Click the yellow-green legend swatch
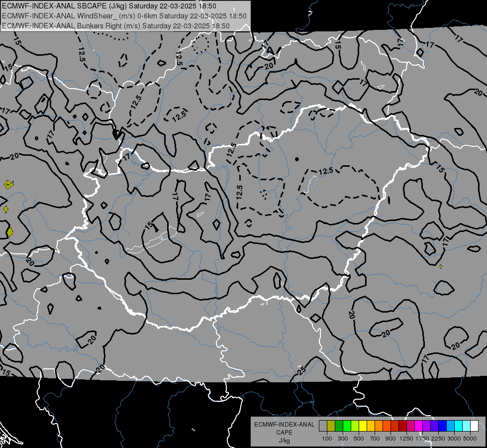Screen dimensions: 487x448 (355, 426)
